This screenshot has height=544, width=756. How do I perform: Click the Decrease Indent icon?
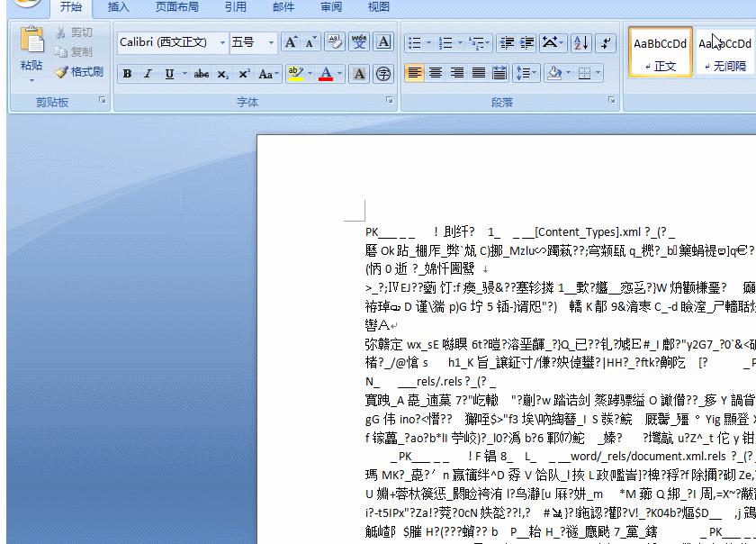point(506,43)
